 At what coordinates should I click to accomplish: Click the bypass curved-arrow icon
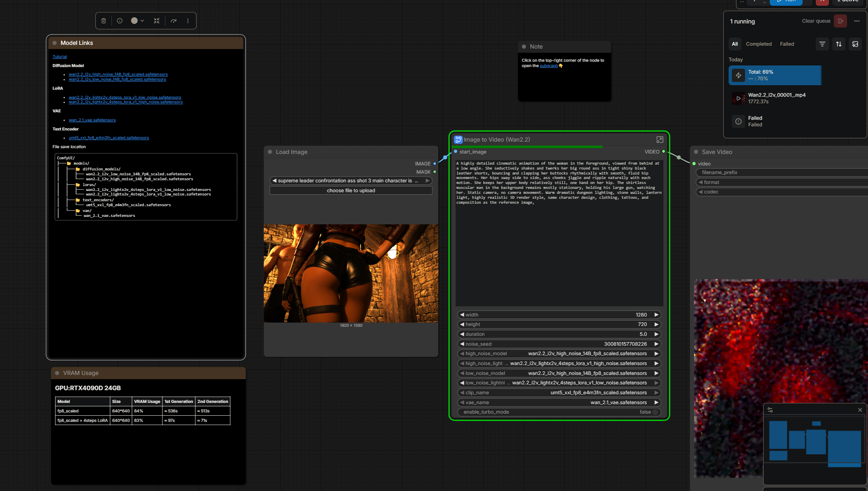(x=174, y=21)
